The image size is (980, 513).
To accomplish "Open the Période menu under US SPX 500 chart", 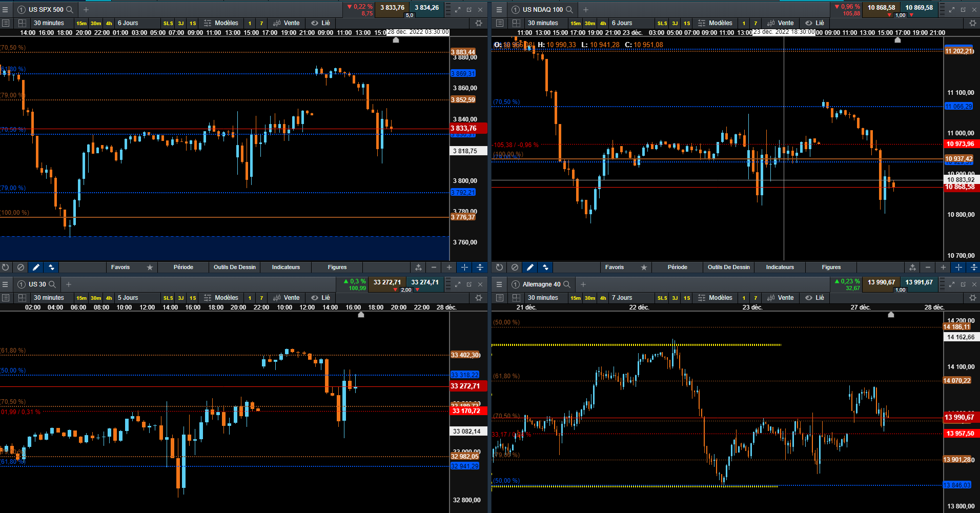I will point(183,267).
